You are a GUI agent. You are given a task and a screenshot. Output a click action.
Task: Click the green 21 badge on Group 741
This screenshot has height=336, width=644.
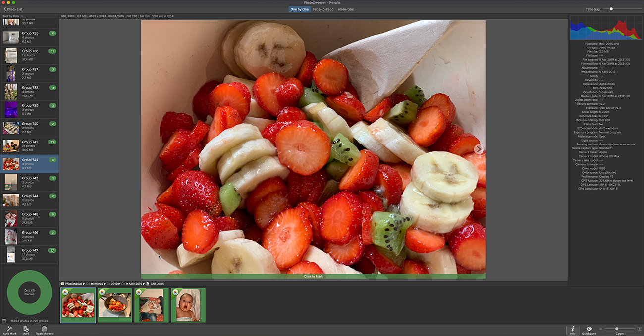pos(53,142)
